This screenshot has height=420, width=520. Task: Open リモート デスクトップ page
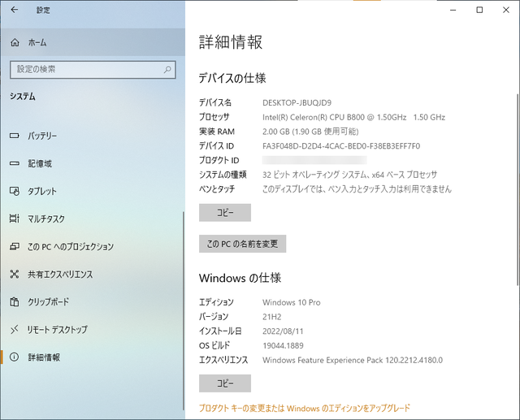[x=92, y=330]
